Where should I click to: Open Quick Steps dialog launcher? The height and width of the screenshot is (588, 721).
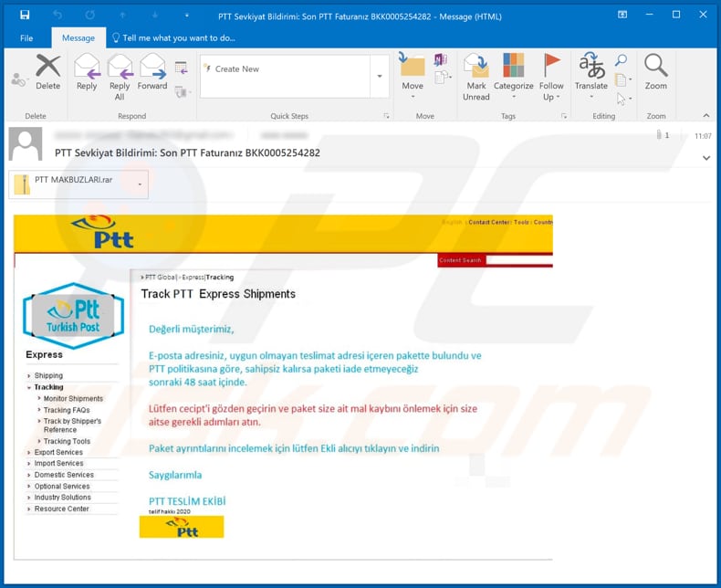(x=387, y=116)
